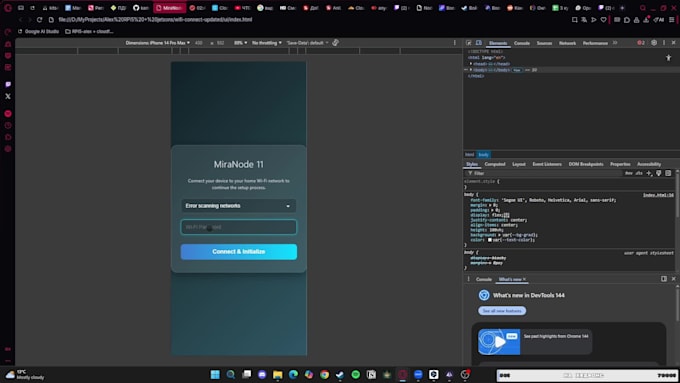Open the Event Listeners sub-tab

(x=547, y=164)
